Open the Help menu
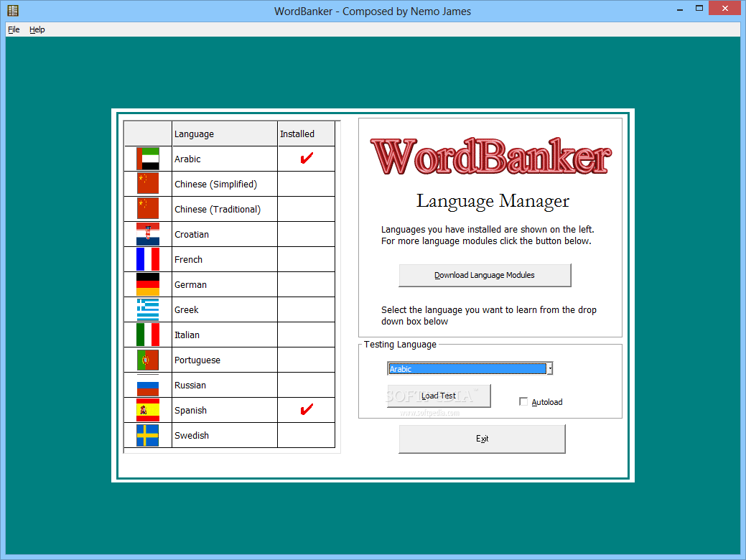The image size is (746, 560). pyautogui.click(x=37, y=29)
